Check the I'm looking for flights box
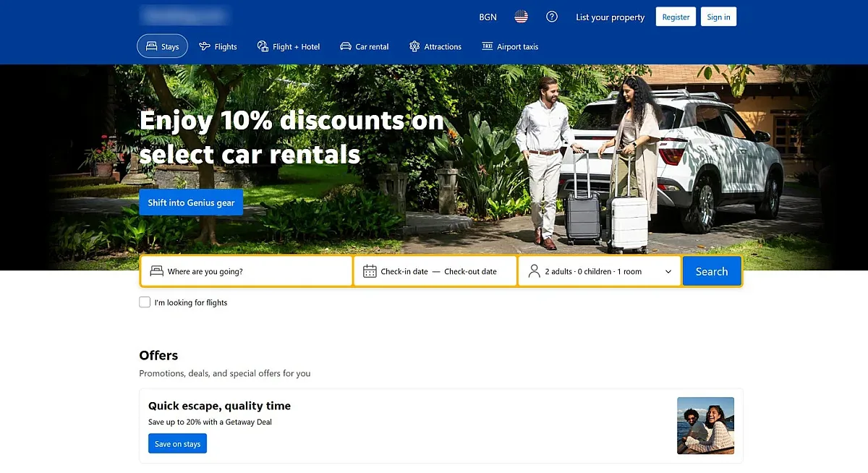Screen dimensions: 868x473 pyautogui.click(x=145, y=302)
